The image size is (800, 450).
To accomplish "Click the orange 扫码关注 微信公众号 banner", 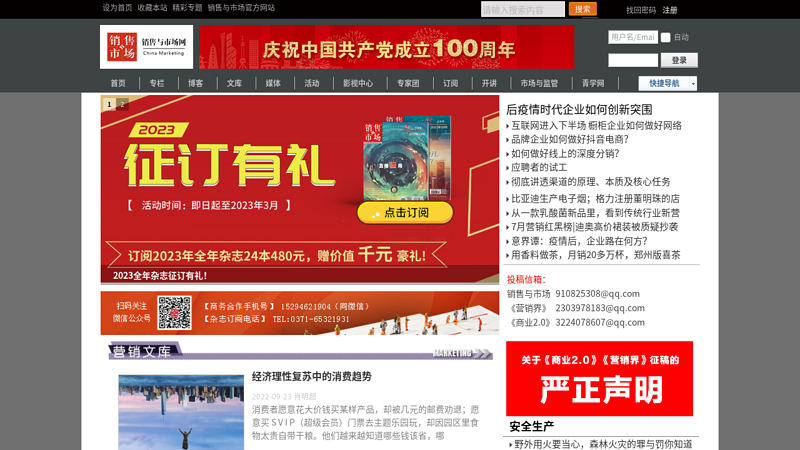I will coord(299,313).
